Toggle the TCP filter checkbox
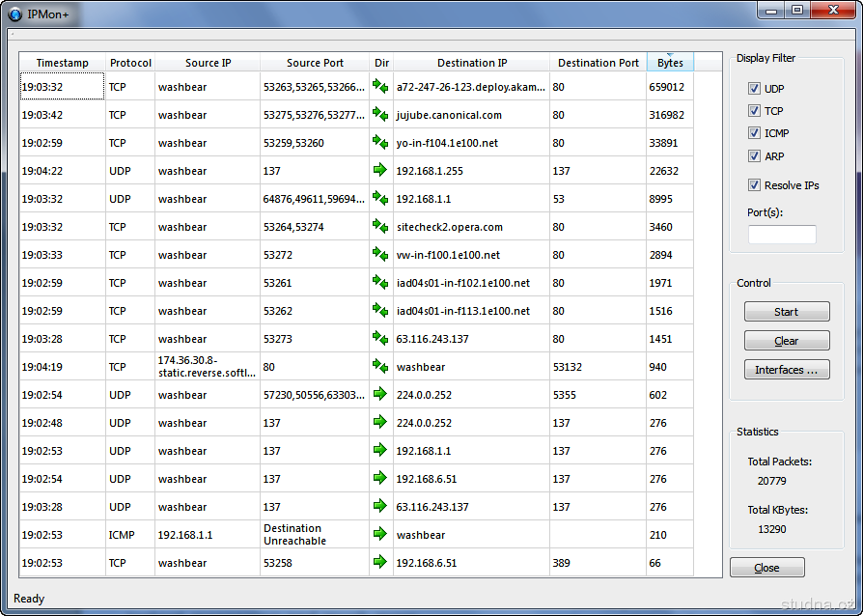 [754, 111]
